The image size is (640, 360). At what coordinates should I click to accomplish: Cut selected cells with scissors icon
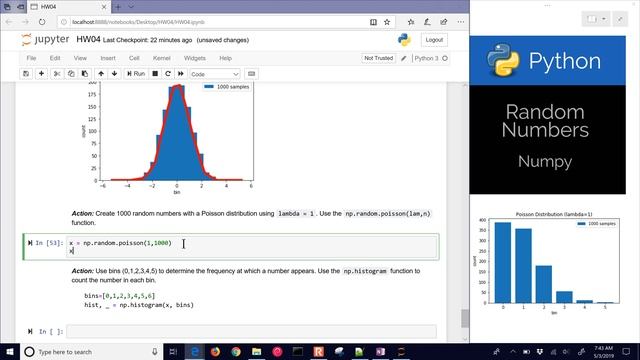click(x=57, y=74)
